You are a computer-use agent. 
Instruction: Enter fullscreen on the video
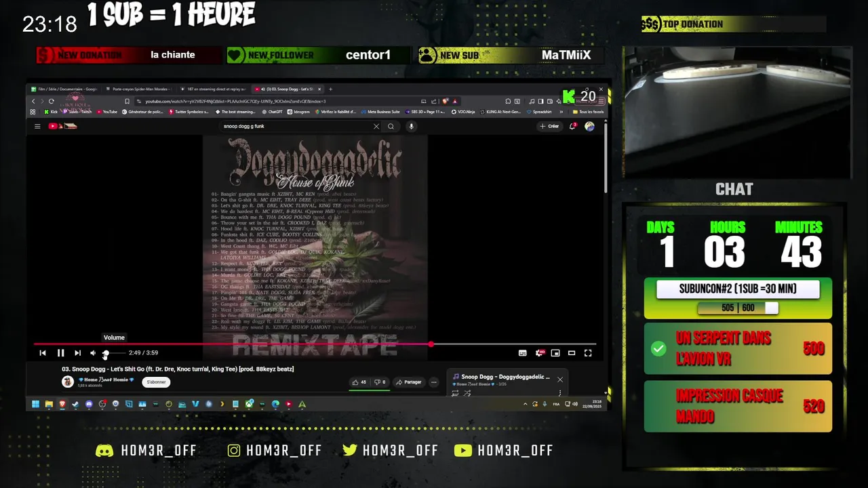[588, 352]
